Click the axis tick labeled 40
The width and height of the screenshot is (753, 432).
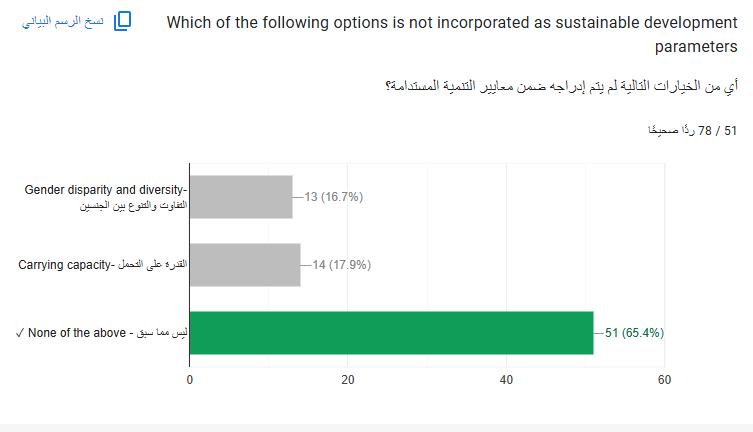[x=506, y=380]
